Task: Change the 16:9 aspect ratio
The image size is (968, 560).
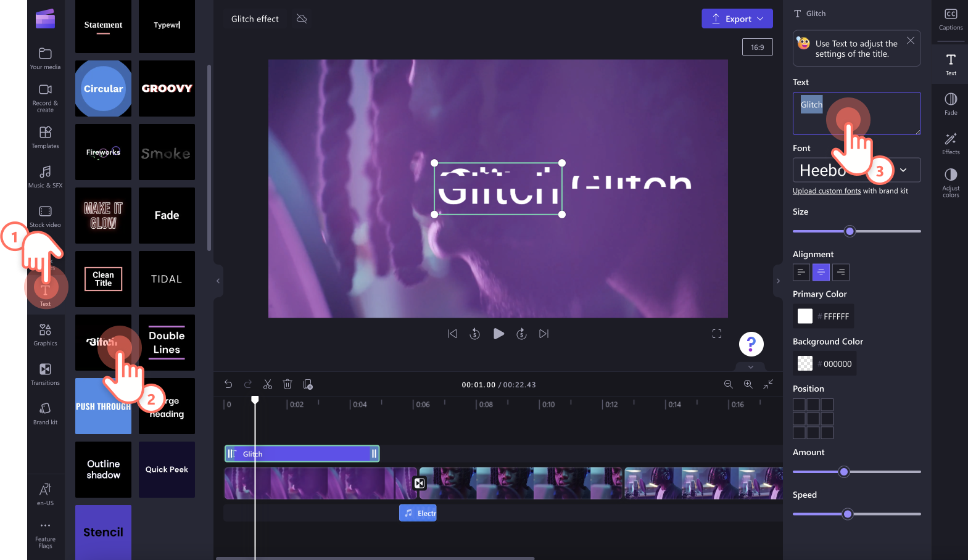Action: (757, 47)
